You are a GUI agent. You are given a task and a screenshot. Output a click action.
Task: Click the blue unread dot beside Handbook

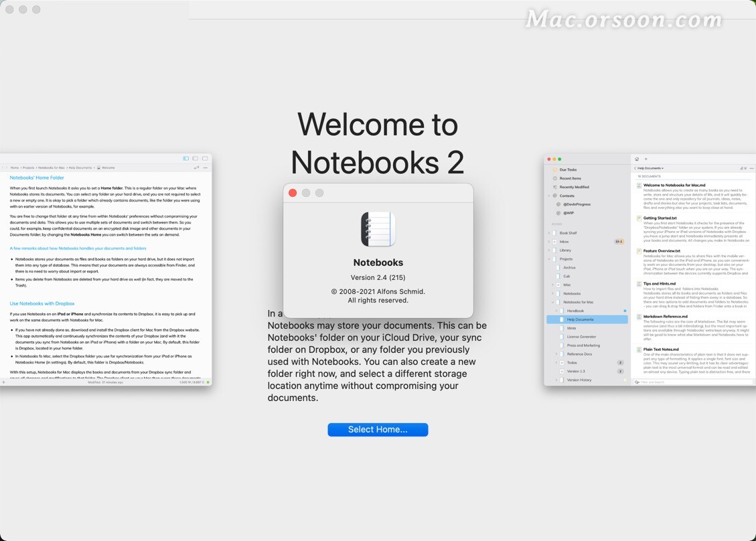[625, 311]
